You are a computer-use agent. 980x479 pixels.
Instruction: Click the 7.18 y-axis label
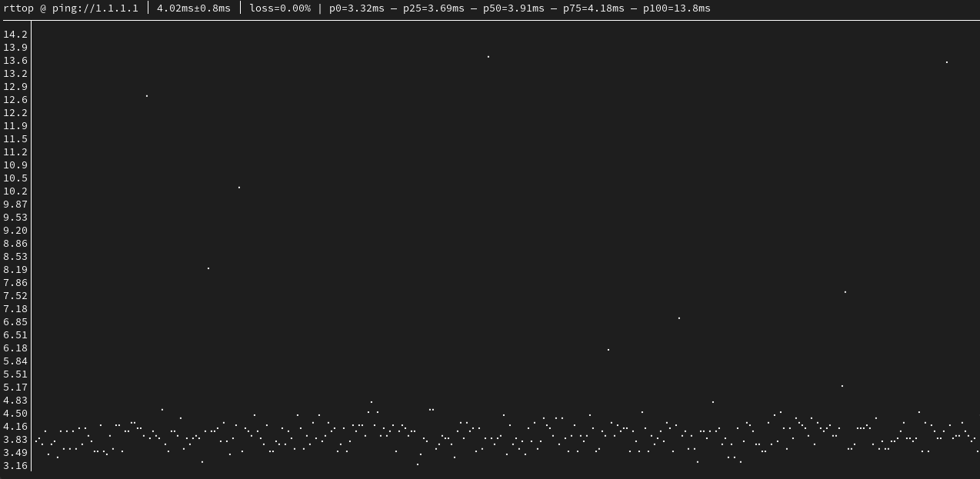pos(15,309)
